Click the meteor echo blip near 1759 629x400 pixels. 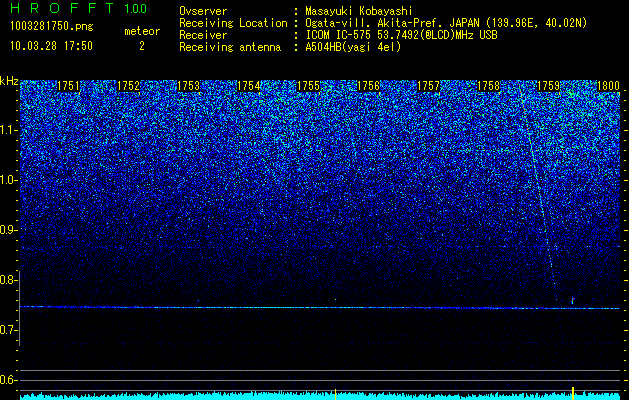click(x=573, y=301)
